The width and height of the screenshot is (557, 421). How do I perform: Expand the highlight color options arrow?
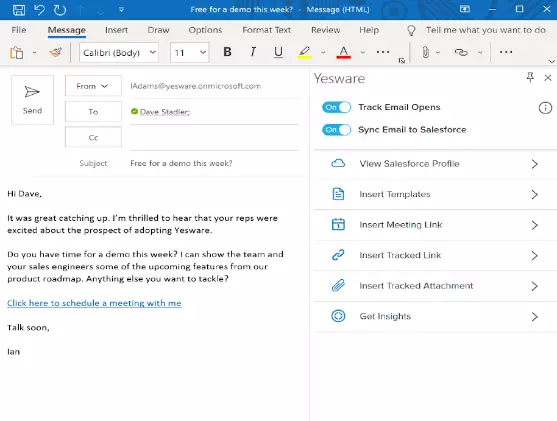[323, 53]
